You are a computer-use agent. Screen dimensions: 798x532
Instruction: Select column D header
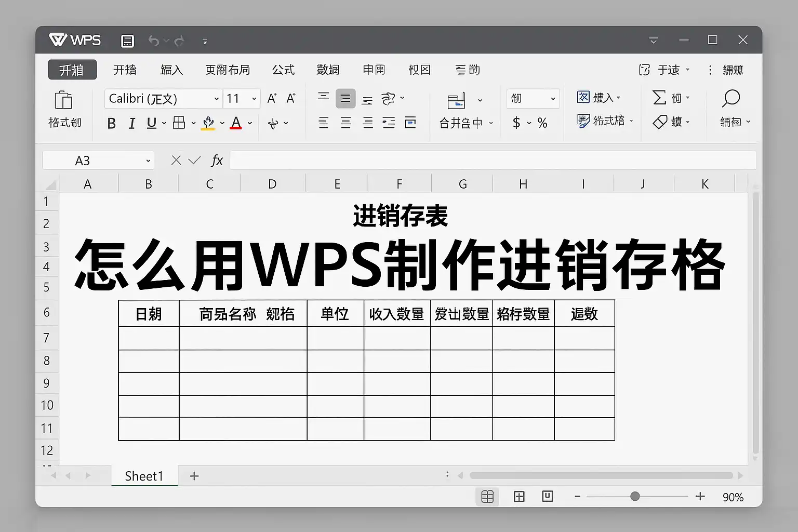tap(272, 184)
